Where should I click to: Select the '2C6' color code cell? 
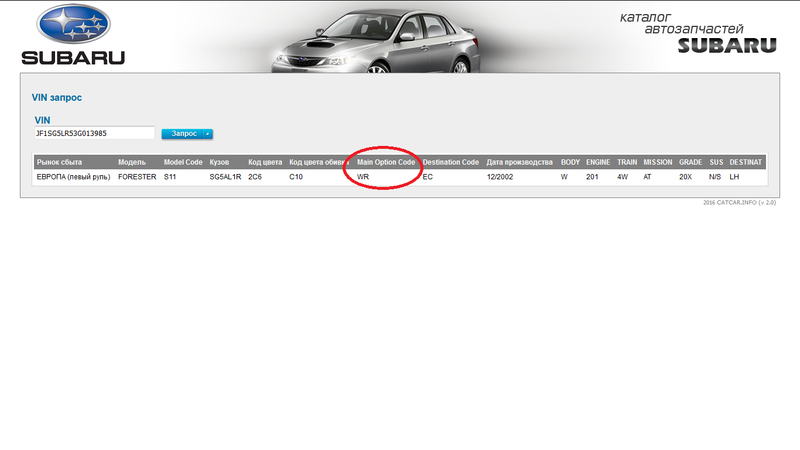[255, 177]
